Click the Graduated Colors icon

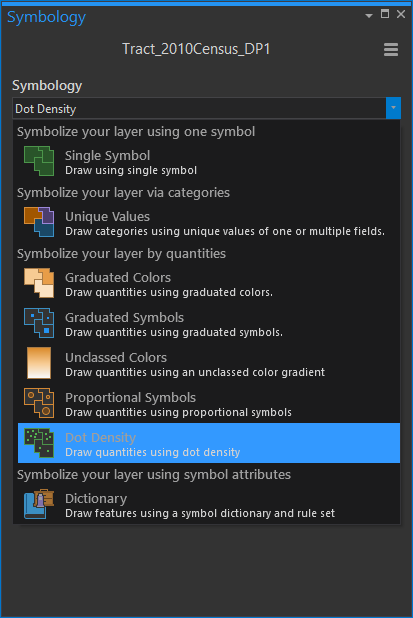point(39,283)
